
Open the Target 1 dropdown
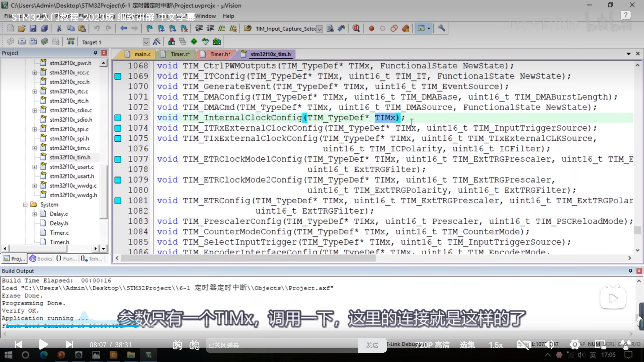tap(146, 42)
